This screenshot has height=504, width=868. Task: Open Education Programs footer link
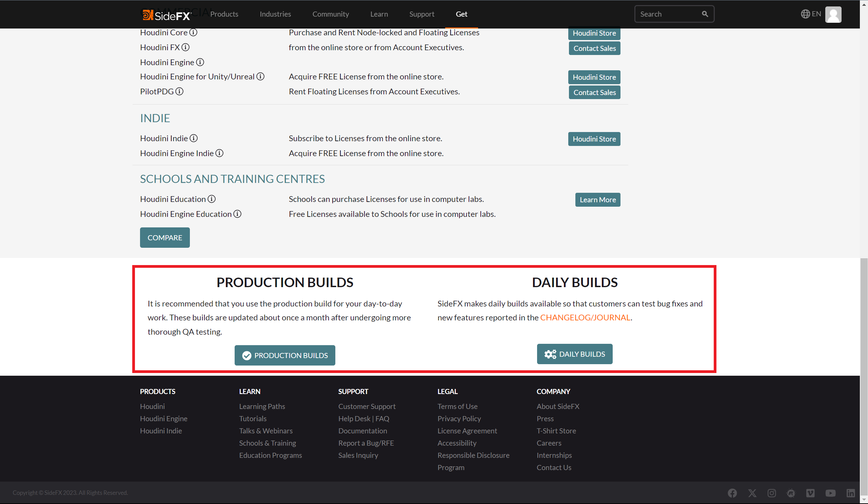point(270,455)
